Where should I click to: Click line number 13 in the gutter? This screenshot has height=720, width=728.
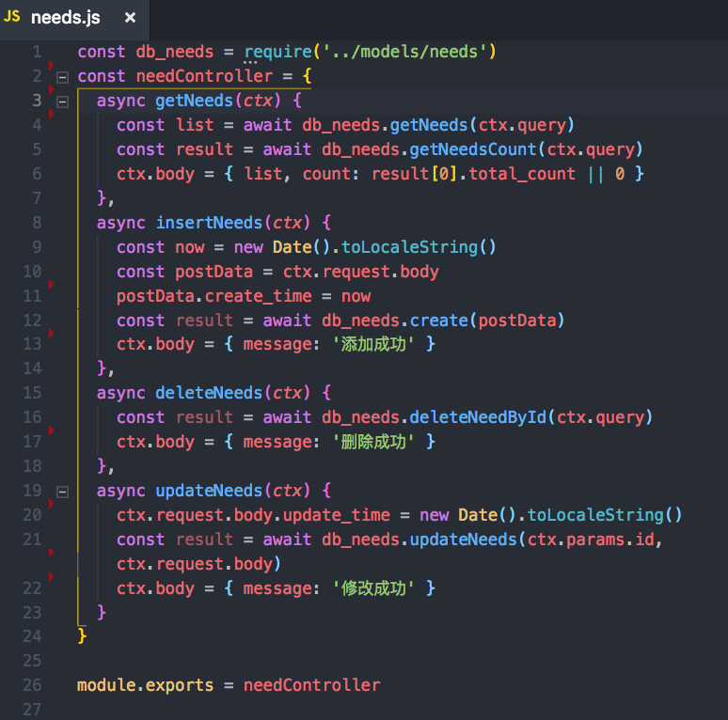[32, 344]
